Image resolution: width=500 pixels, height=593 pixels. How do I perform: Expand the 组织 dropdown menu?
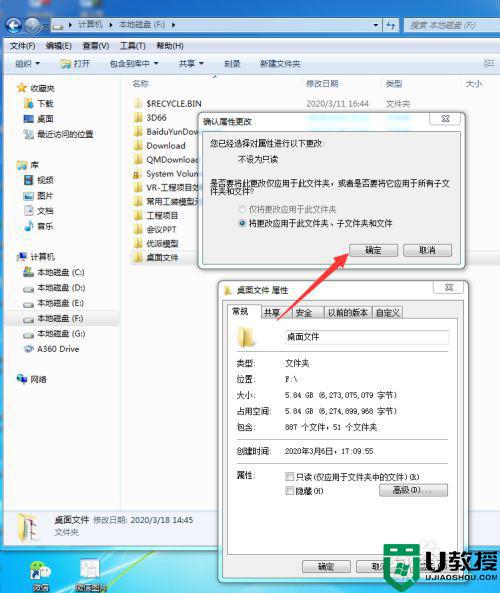(27, 64)
